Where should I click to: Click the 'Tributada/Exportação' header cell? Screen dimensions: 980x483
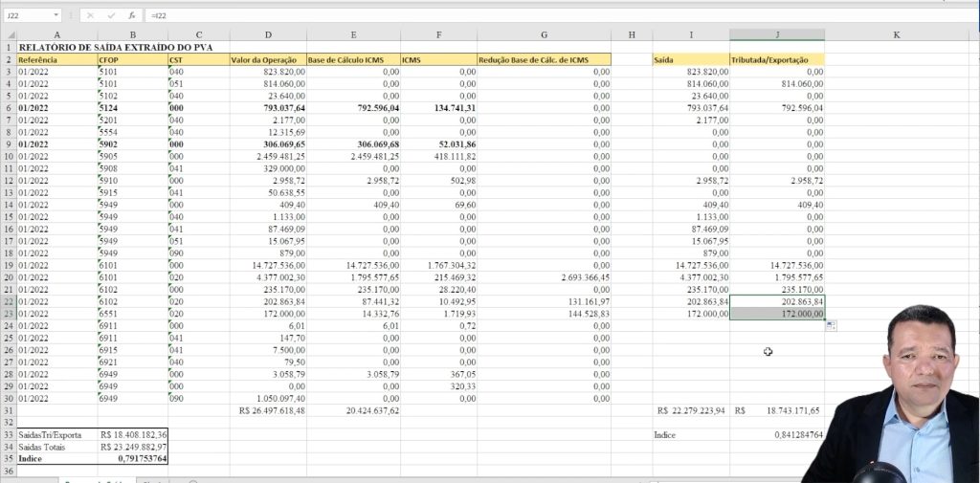776,59
